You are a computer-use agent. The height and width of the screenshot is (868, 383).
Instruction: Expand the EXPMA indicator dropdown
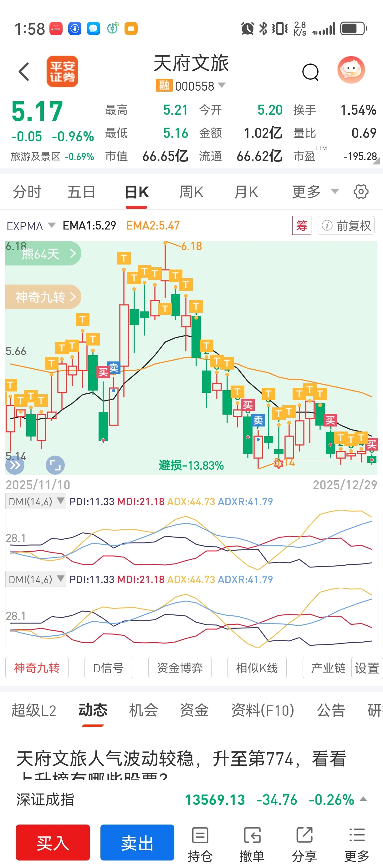pos(31,226)
